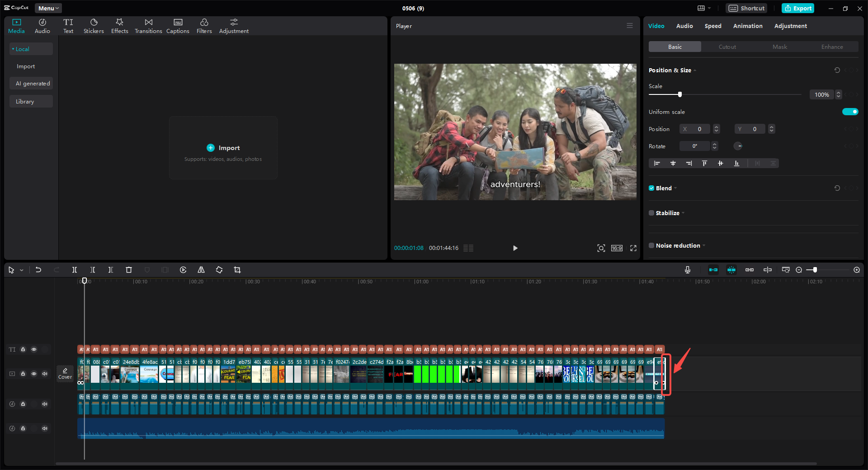
Task: Select the Rotate tool
Action: [219, 270]
